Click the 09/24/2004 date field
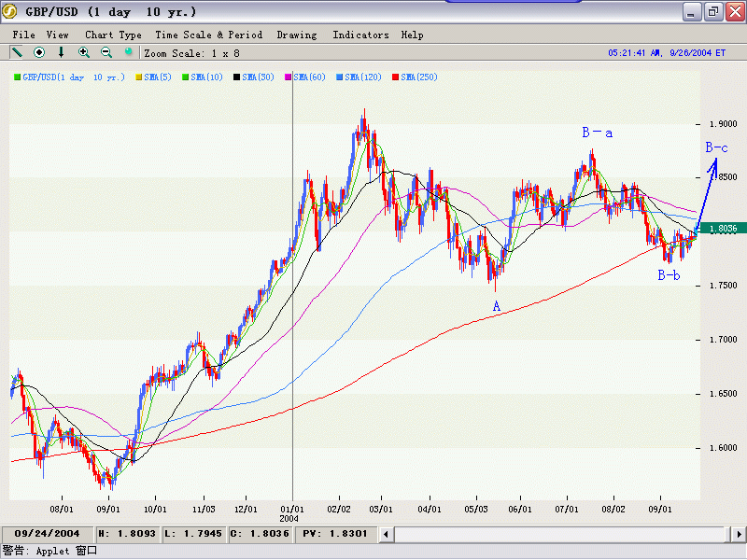 coord(48,534)
